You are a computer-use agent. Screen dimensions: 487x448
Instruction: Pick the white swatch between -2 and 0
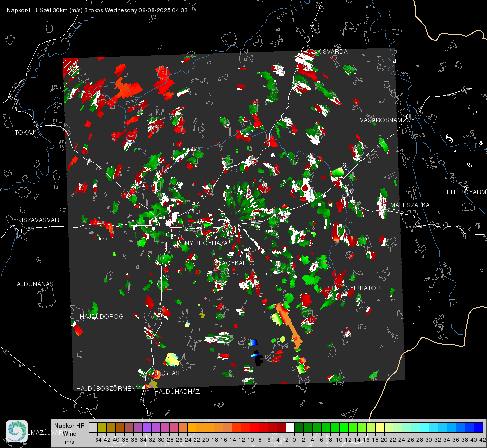click(x=291, y=428)
